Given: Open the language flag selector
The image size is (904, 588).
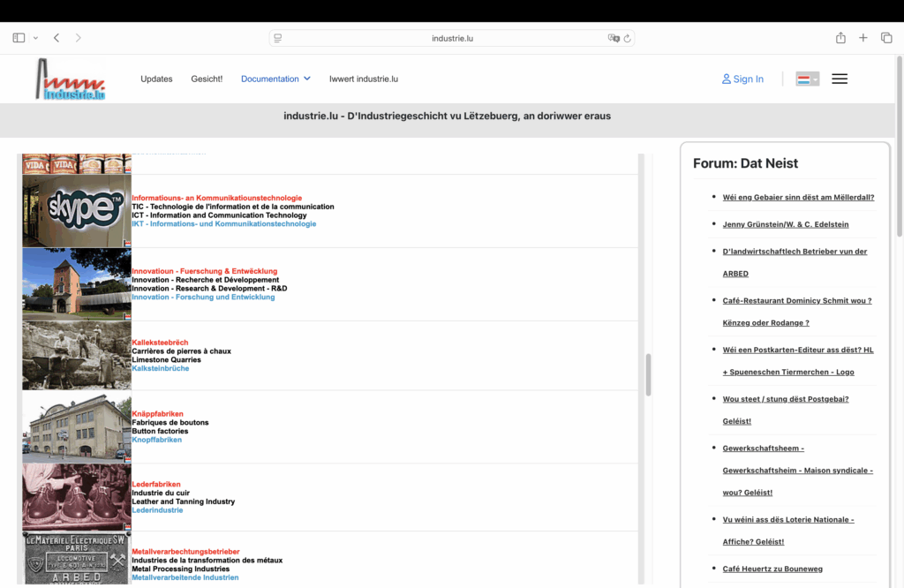Looking at the screenshot, I should (x=807, y=79).
